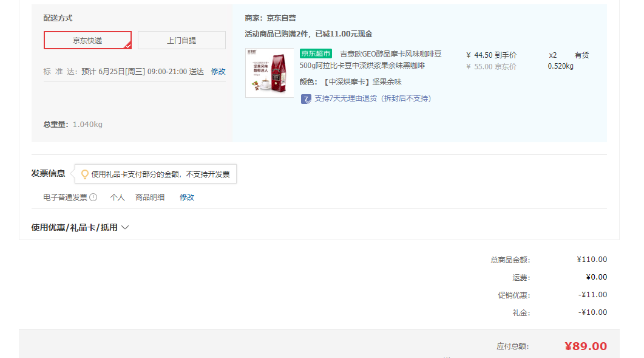Select the 京东快递 delivery method
This screenshot has height=358, width=644.
[87, 40]
